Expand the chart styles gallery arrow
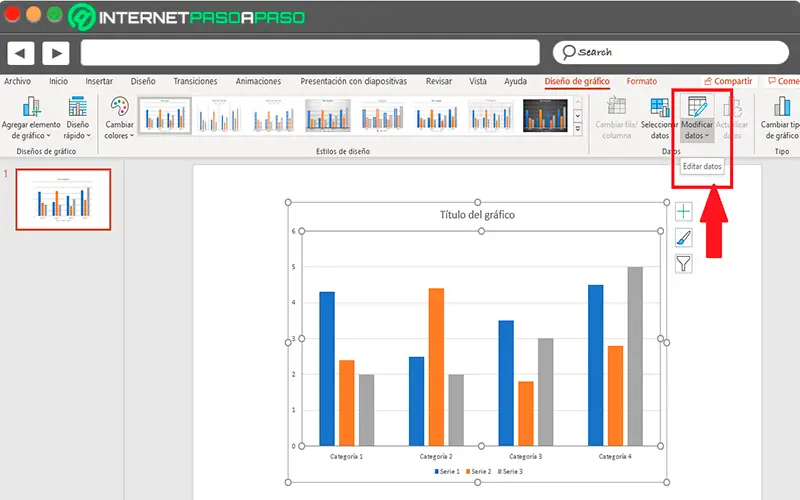The width and height of the screenshot is (800, 500). point(578,130)
